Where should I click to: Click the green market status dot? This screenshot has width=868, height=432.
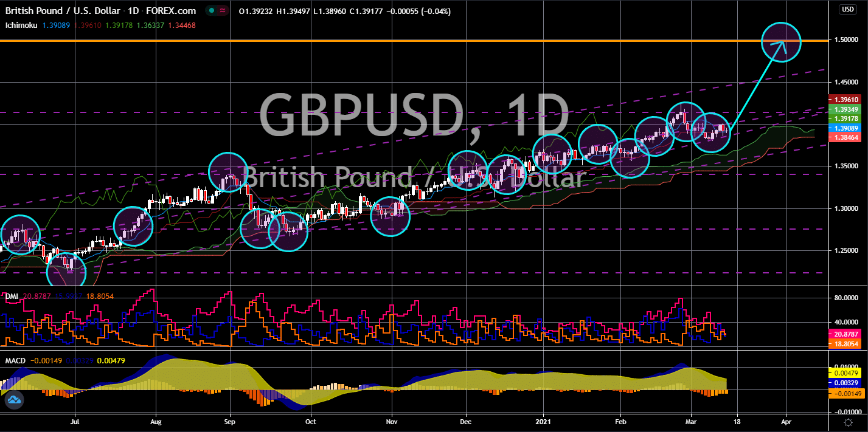click(210, 11)
